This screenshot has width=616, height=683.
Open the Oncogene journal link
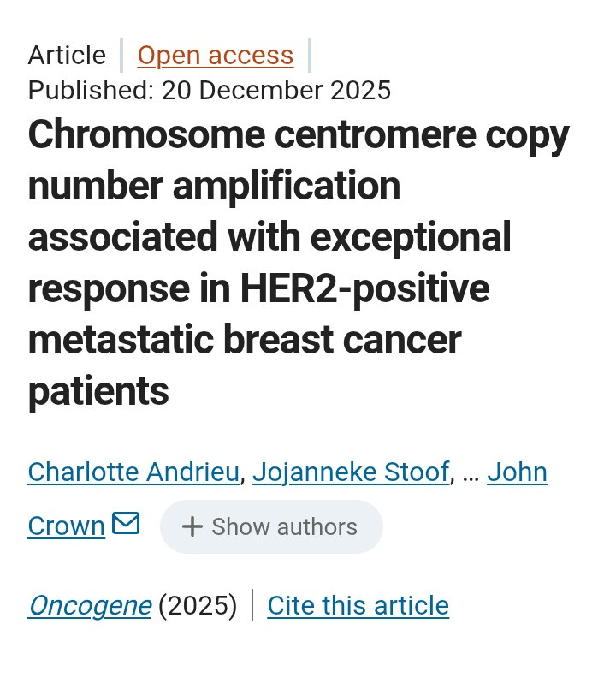[x=90, y=605]
